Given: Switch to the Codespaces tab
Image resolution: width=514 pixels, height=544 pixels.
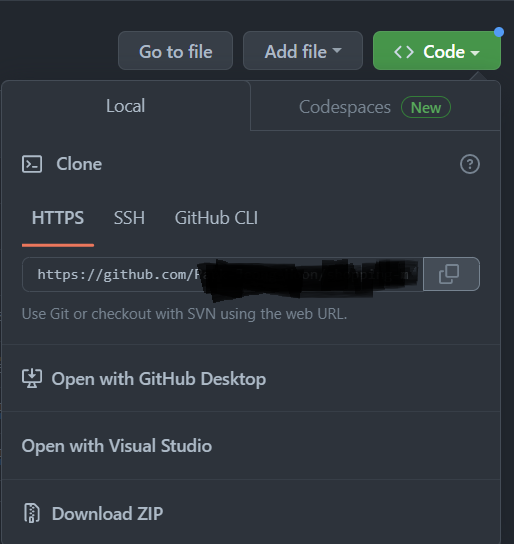Looking at the screenshot, I should tap(375, 106).
